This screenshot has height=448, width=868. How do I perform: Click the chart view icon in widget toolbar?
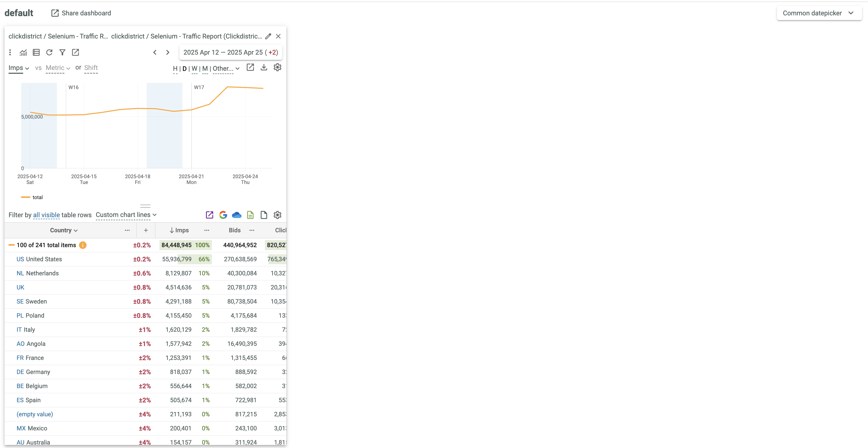23,53
